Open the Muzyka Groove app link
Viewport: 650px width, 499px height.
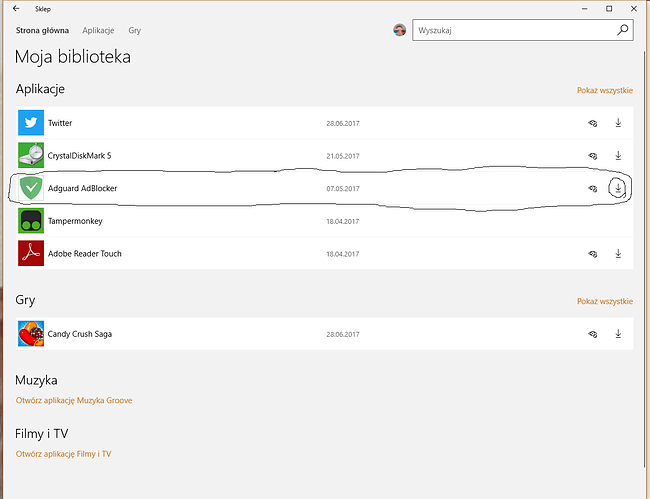click(x=74, y=400)
